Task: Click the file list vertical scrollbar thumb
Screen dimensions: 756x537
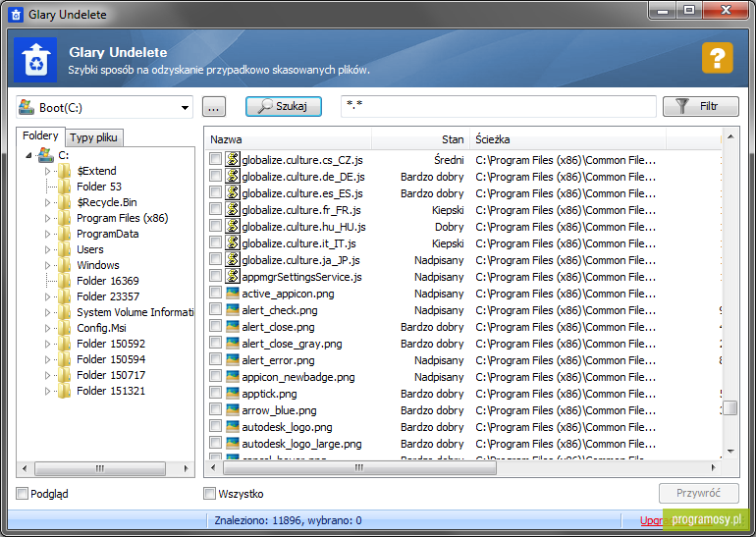Action: coord(730,407)
